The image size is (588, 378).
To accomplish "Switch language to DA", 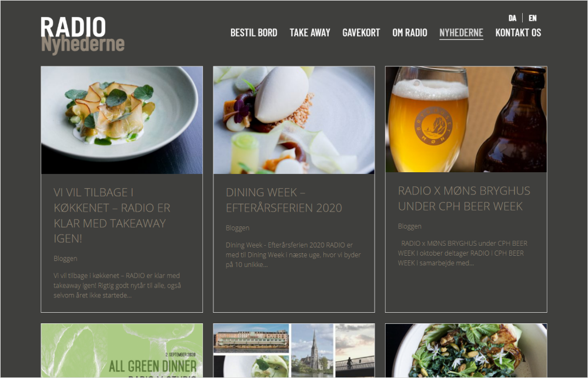I will (x=512, y=18).
